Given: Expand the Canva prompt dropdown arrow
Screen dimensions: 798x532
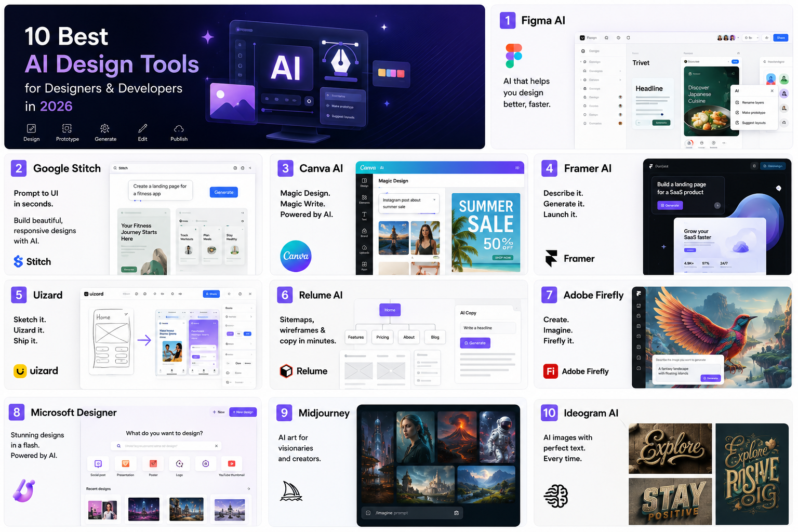Looking at the screenshot, I should (434, 199).
